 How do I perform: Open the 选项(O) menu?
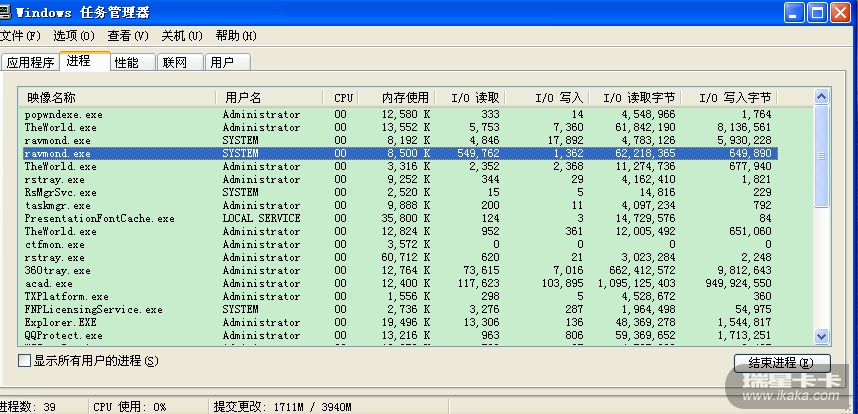[x=74, y=36]
